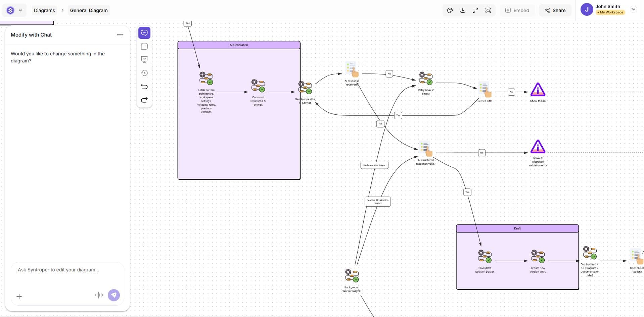Select General Diagram breadcrumb item
The width and height of the screenshot is (644, 317).
click(89, 10)
